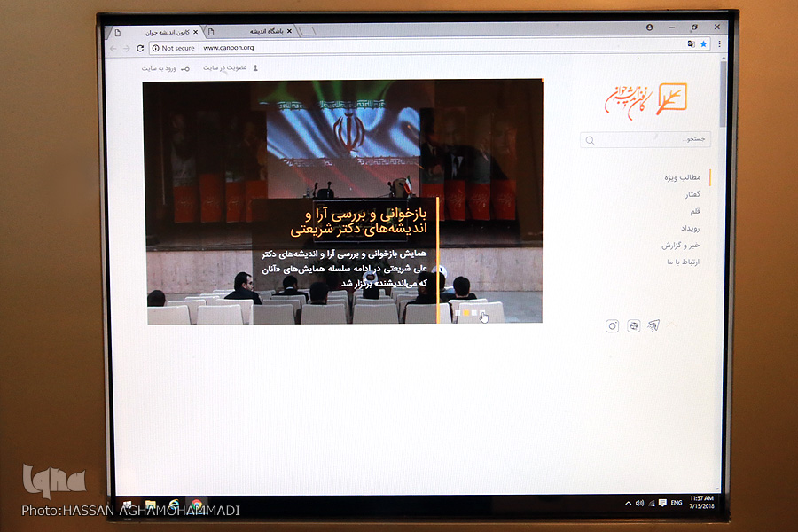
Task: Open the مطالب ویژه menu item
Action: point(683,177)
